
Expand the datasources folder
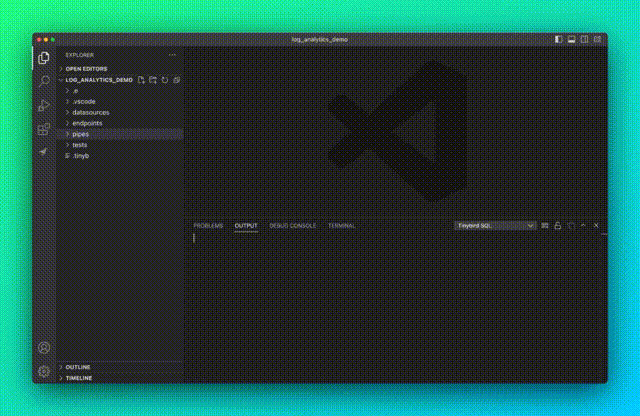pos(91,112)
